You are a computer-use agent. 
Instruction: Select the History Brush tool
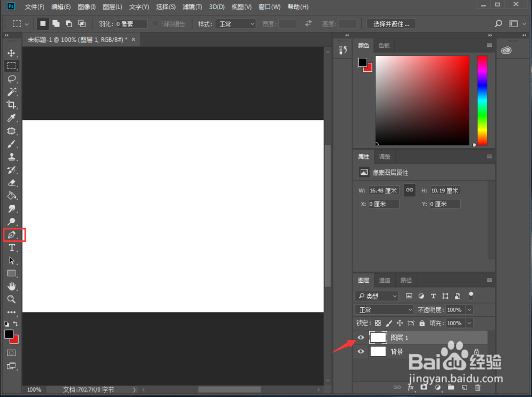(x=11, y=170)
